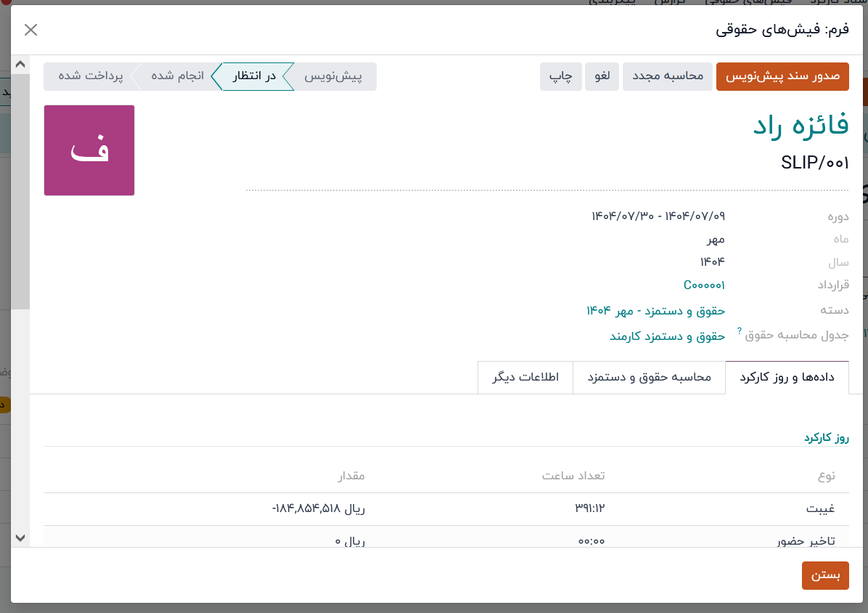868x613 pixels.
Task: Open contract link C000001
Action: coord(704,285)
